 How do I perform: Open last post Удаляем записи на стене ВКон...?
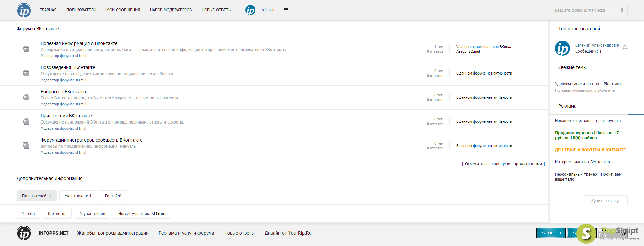coord(484,47)
